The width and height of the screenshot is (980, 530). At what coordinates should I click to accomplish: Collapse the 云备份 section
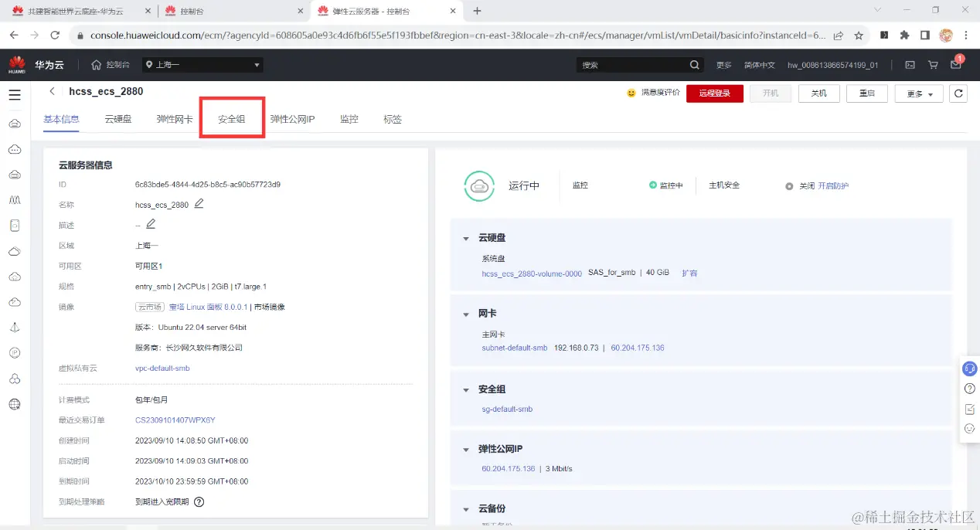point(465,510)
